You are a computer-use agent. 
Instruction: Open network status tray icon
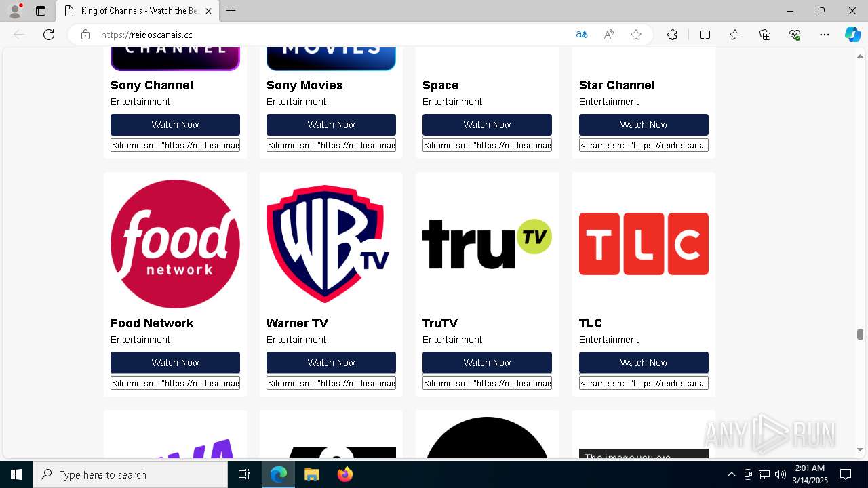tap(764, 474)
